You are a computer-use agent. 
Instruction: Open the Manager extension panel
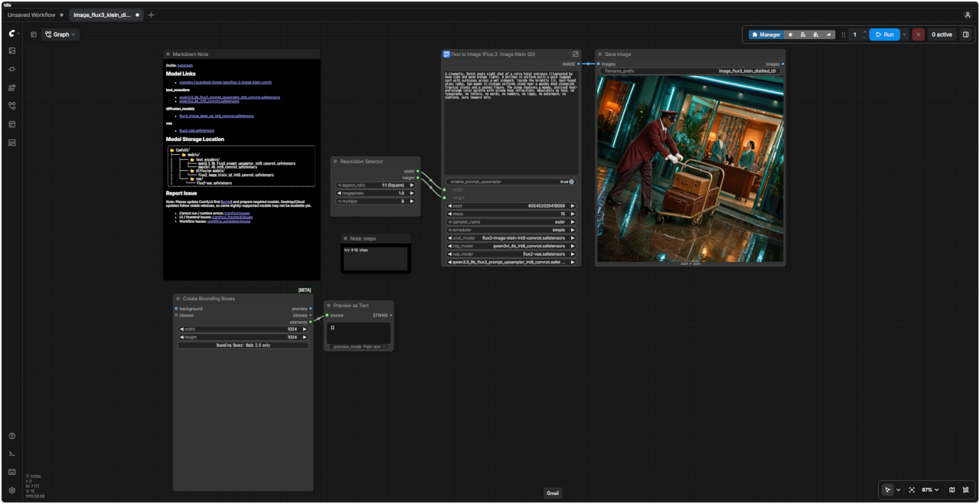pyautogui.click(x=766, y=34)
